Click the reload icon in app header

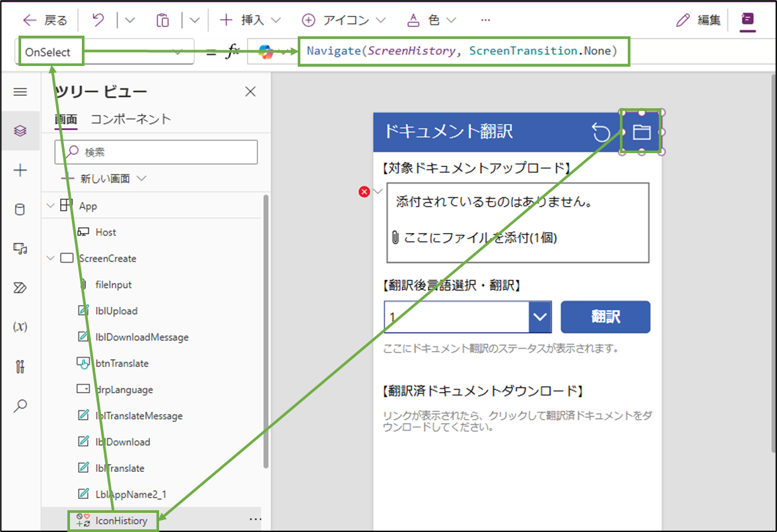[x=601, y=132]
